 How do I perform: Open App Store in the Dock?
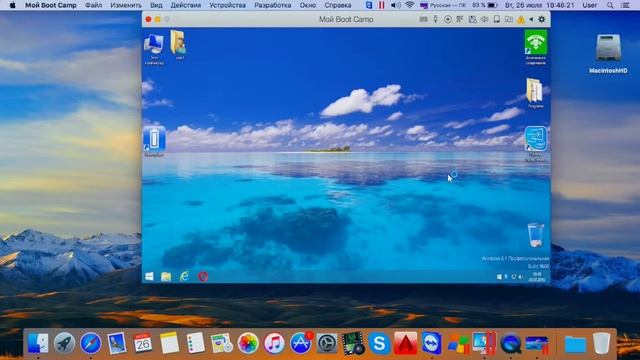tap(301, 343)
